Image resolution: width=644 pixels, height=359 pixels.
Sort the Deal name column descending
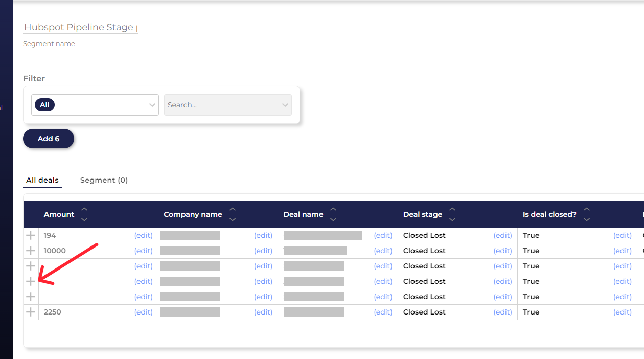coord(333,219)
